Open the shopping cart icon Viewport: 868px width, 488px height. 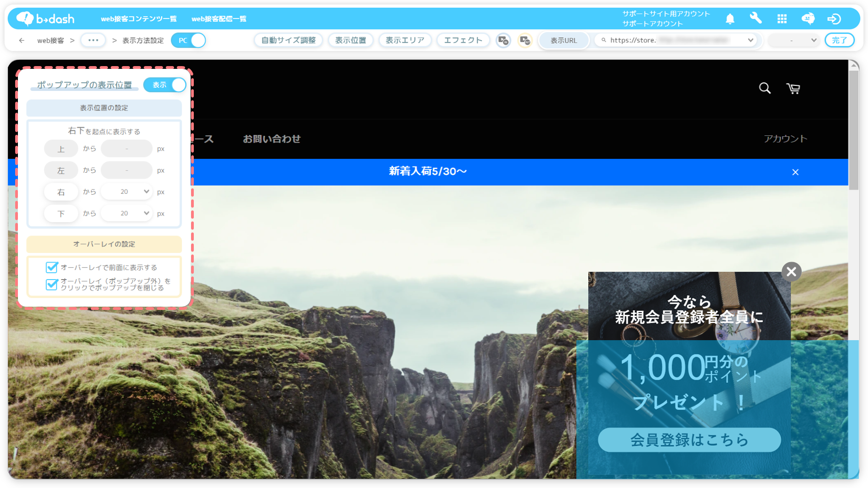793,88
